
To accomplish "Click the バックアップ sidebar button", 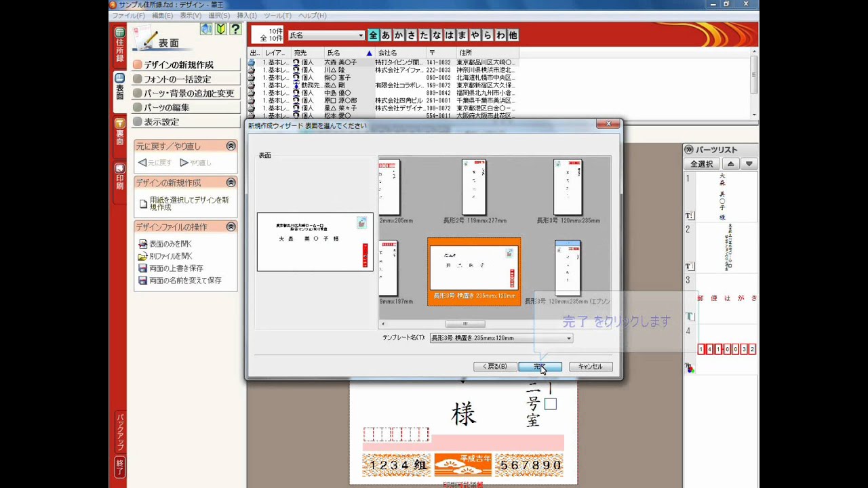I will click(x=119, y=432).
